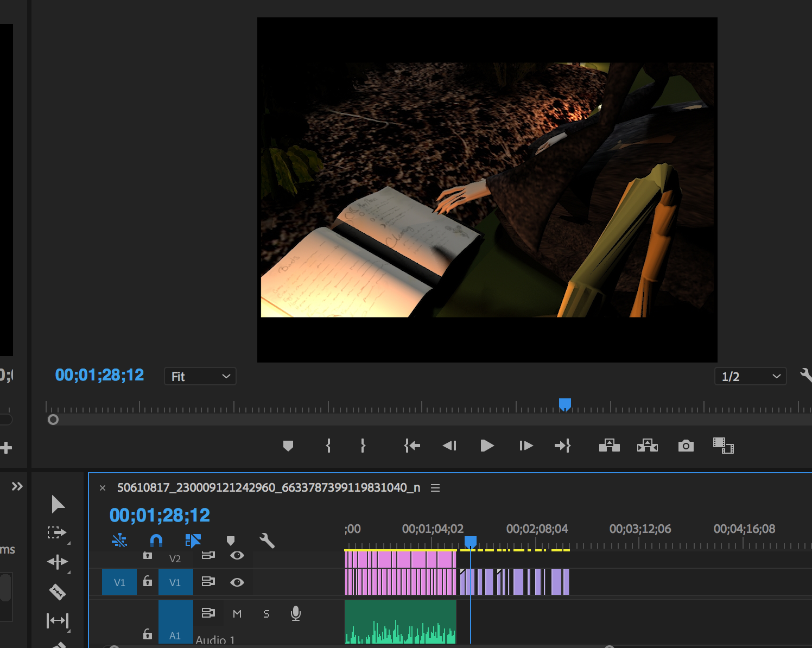This screenshot has height=648, width=812.
Task: Open the 1/2 playback resolution dropdown
Action: (x=750, y=377)
